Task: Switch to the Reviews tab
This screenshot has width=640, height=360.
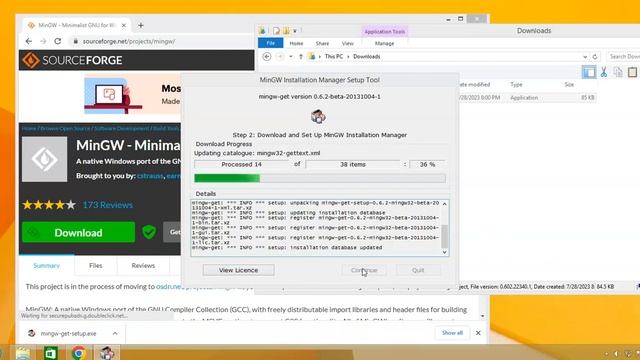Action: tap(143, 266)
